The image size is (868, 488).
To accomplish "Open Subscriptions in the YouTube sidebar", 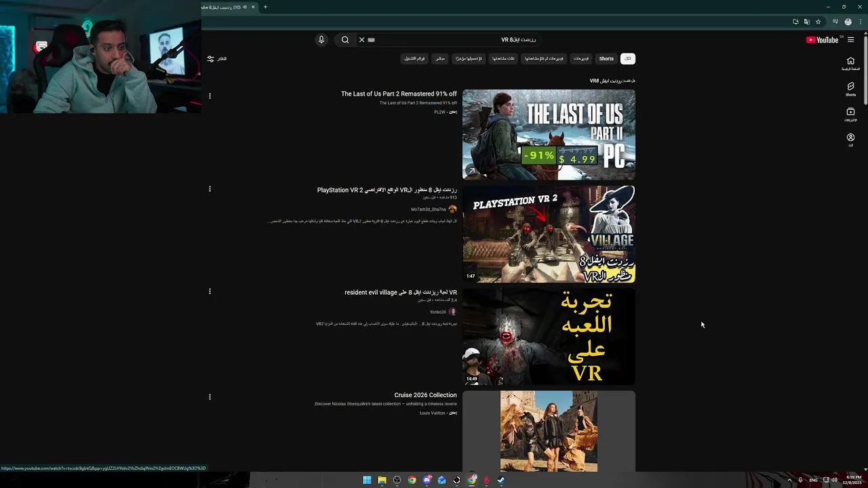I will point(850,115).
